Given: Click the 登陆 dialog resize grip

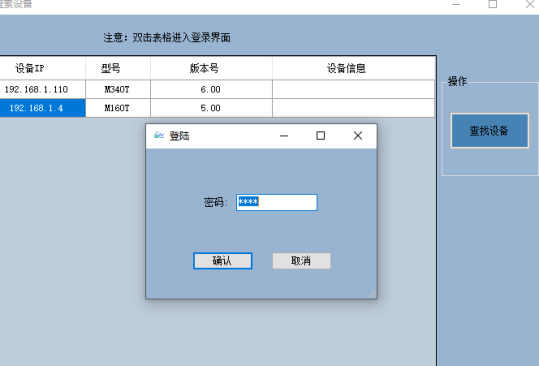Looking at the screenshot, I should pos(372,294).
